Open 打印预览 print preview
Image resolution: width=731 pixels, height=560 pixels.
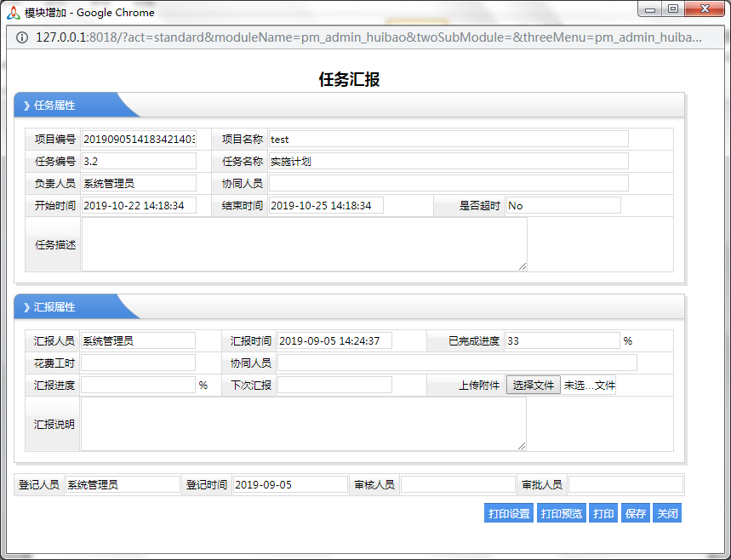[x=562, y=514]
